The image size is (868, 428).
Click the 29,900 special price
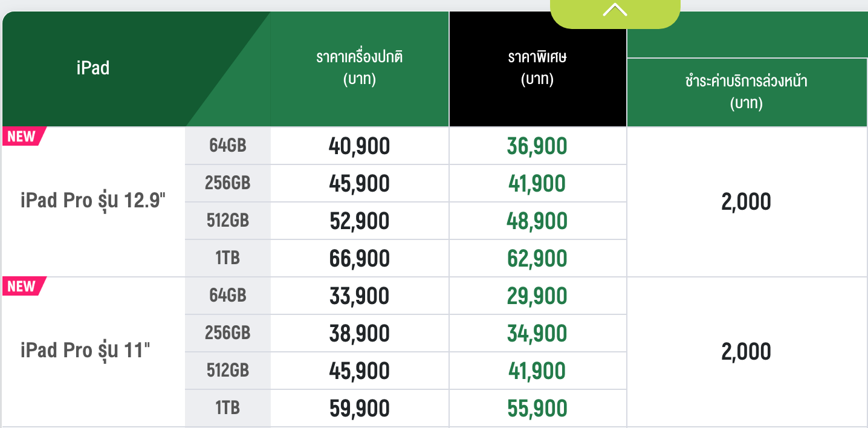click(x=537, y=296)
